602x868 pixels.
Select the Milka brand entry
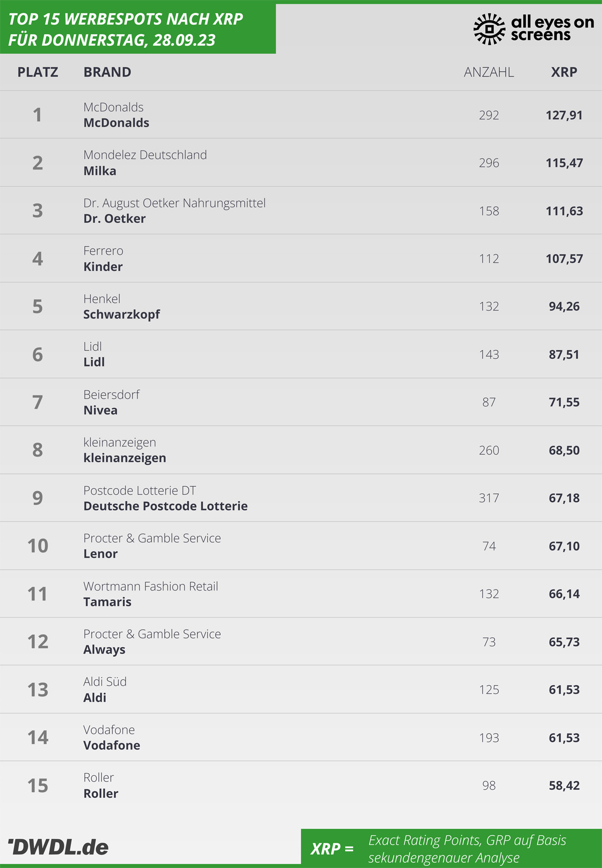point(100,171)
